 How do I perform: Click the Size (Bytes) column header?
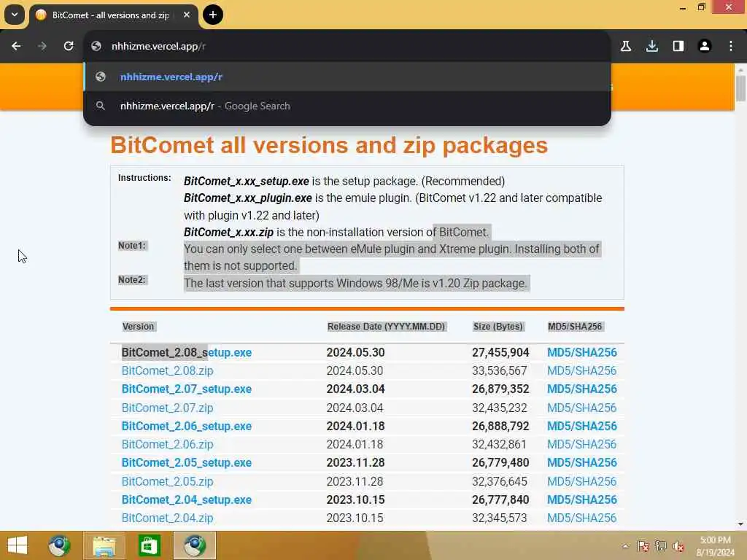498,327
